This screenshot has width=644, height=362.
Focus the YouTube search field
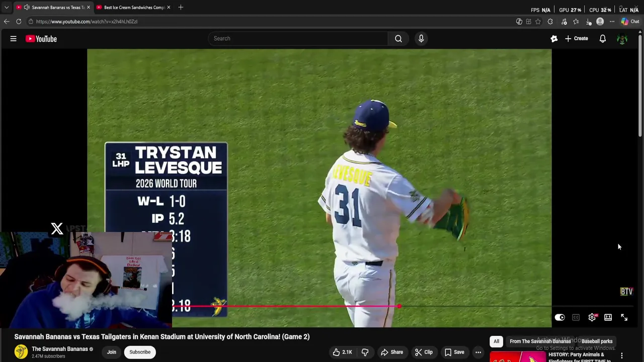(x=298, y=38)
